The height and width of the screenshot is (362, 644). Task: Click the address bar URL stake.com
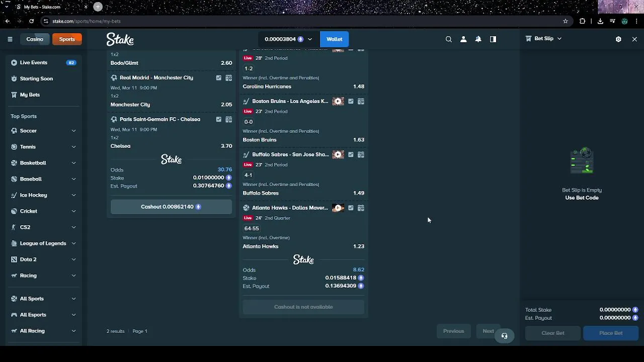(86, 21)
